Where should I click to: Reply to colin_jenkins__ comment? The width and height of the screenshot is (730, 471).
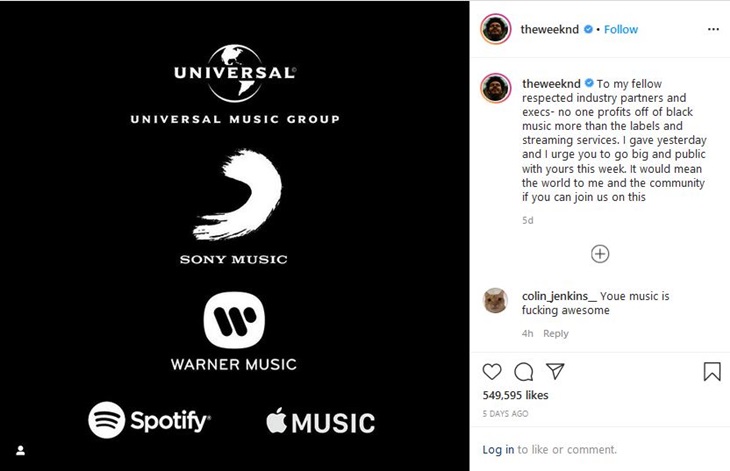pos(555,333)
